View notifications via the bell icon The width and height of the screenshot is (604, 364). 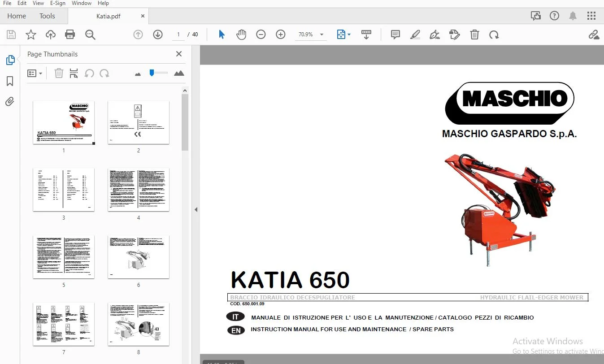tap(573, 16)
